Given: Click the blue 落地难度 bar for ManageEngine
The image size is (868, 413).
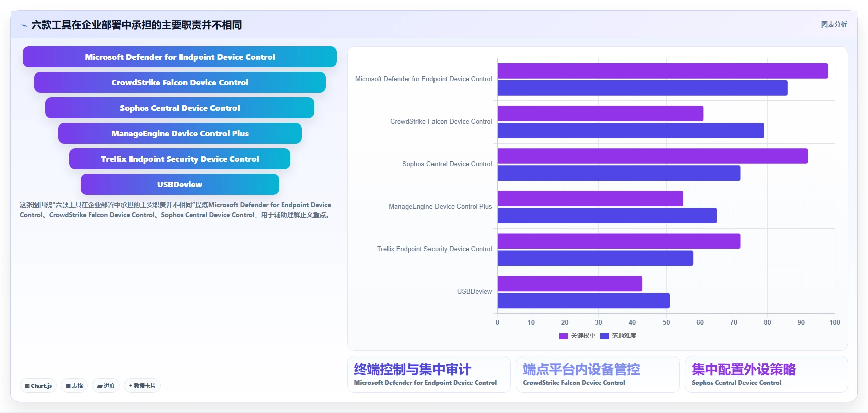Looking at the screenshot, I should coord(607,215).
